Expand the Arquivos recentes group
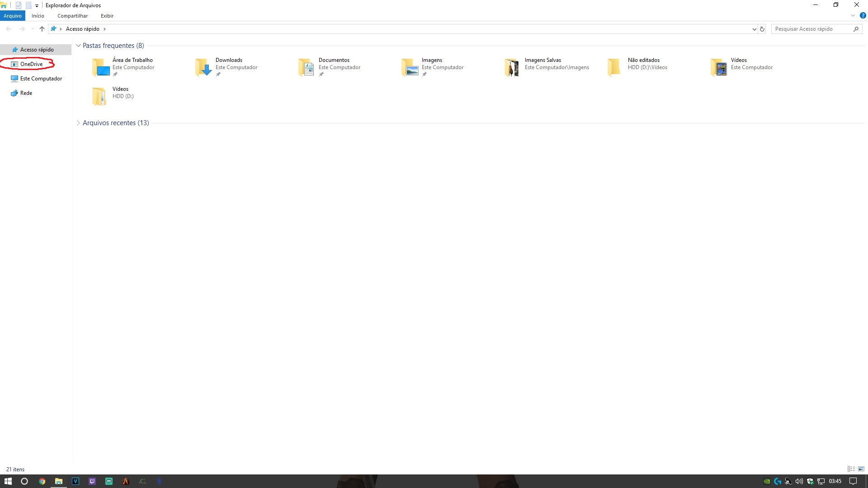The height and width of the screenshot is (488, 868). coord(78,123)
